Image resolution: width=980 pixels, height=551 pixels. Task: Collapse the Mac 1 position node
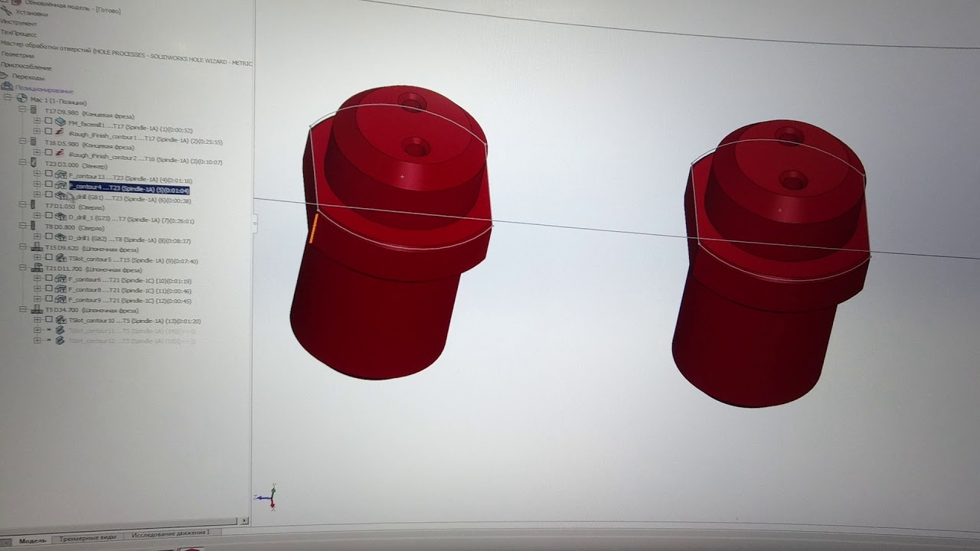[8, 98]
